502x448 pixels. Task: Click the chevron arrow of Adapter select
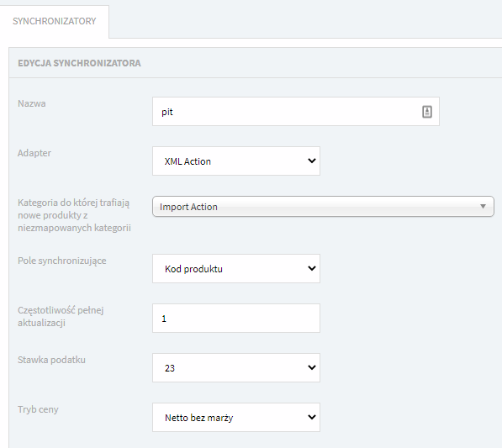point(312,161)
